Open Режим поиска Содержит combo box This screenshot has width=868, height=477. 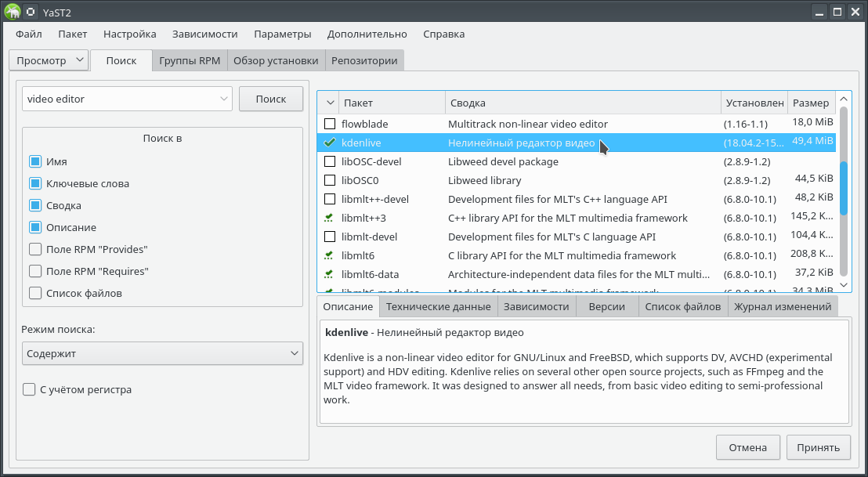(x=163, y=353)
